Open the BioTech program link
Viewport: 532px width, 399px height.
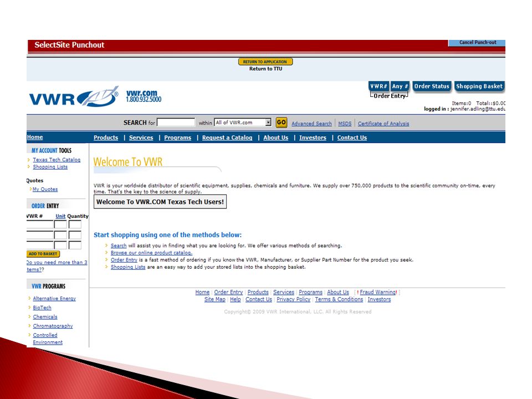[42, 308]
